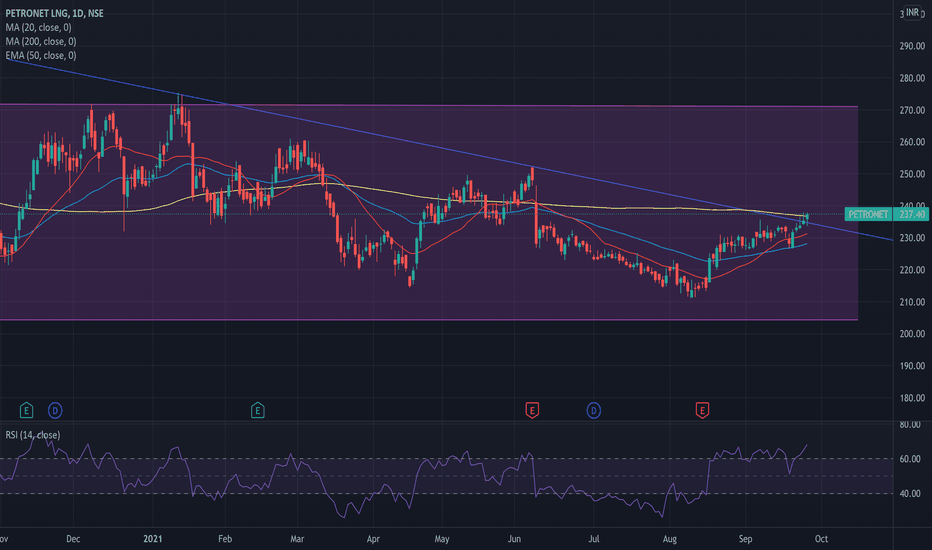Click the 60.00 RSI axis label

pyautogui.click(x=910, y=459)
